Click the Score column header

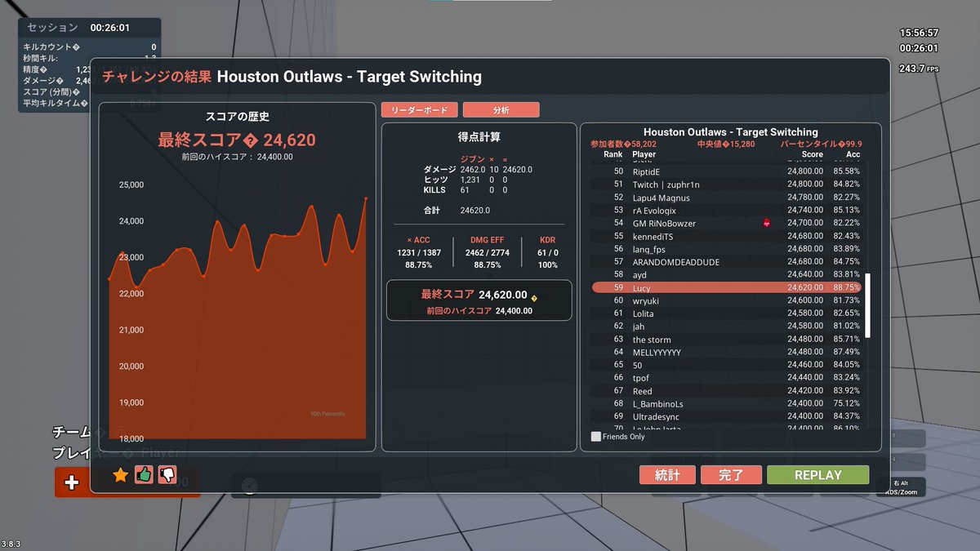coord(812,154)
